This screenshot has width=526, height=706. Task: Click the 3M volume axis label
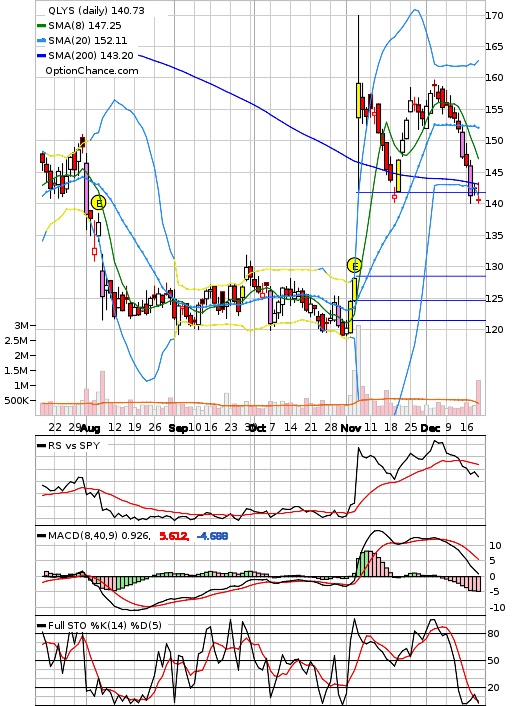pos(22,325)
